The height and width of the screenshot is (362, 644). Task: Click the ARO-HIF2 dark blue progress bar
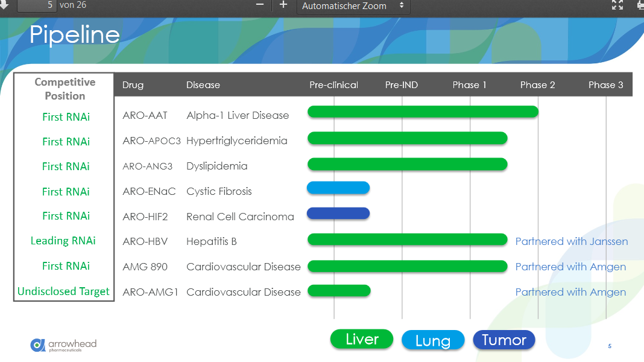(338, 213)
